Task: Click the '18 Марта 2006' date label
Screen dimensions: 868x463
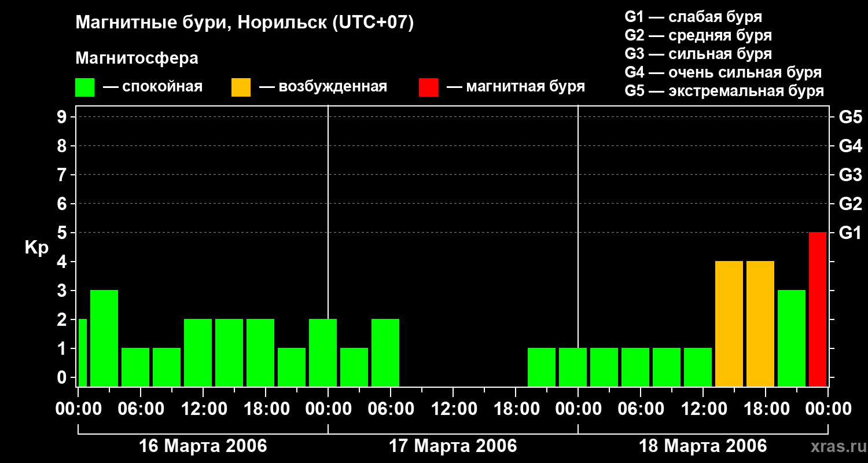Action: (703, 446)
